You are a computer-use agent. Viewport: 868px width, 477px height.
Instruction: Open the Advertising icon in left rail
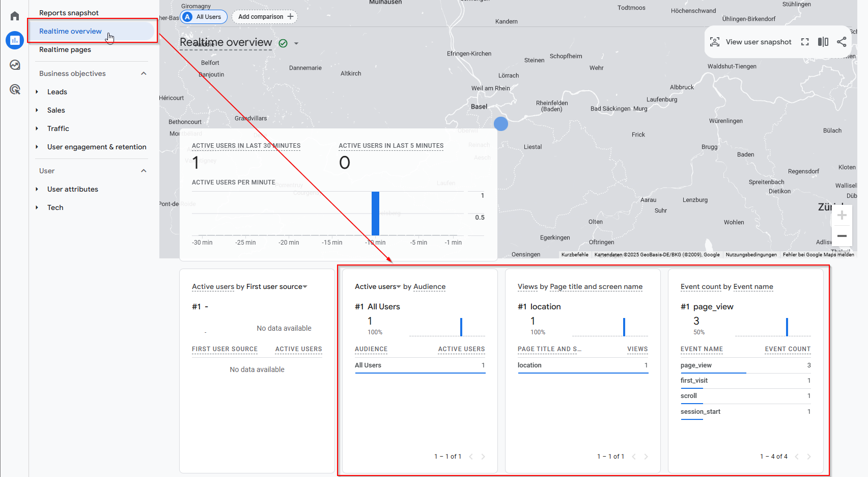pos(15,90)
